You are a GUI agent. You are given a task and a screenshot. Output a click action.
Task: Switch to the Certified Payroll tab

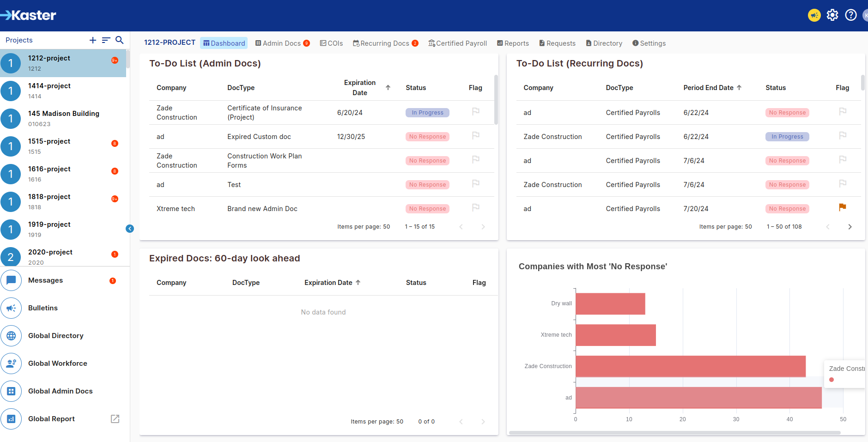pos(457,43)
